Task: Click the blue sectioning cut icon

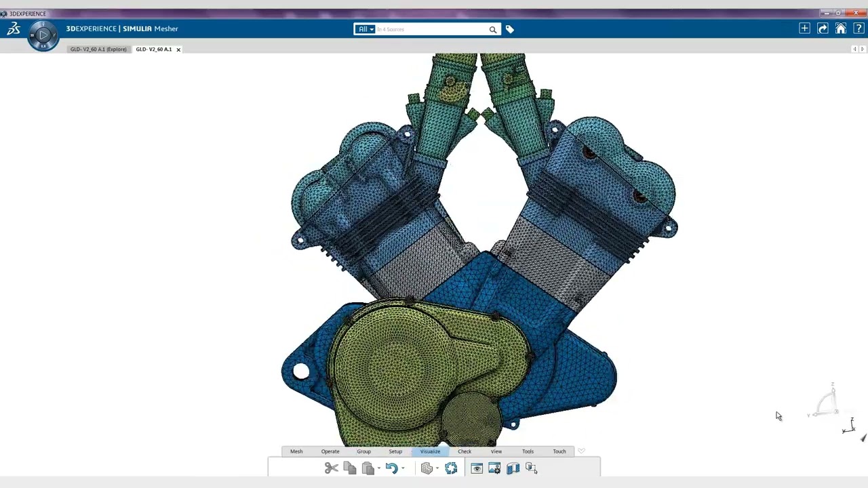Action: click(x=513, y=468)
